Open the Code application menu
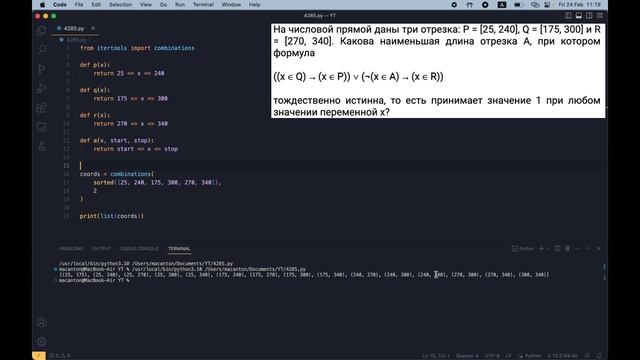Viewport: 640px width, 360px height. pos(60,4)
